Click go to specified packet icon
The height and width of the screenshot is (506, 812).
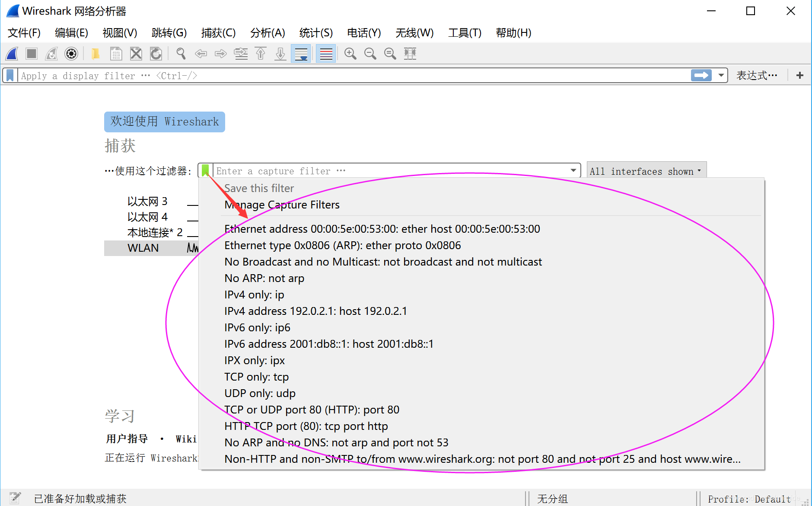[241, 54]
